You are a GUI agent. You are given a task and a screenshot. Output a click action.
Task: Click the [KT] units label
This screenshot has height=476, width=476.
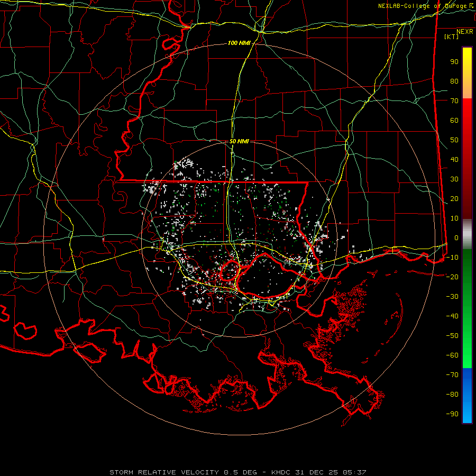pos(452,36)
